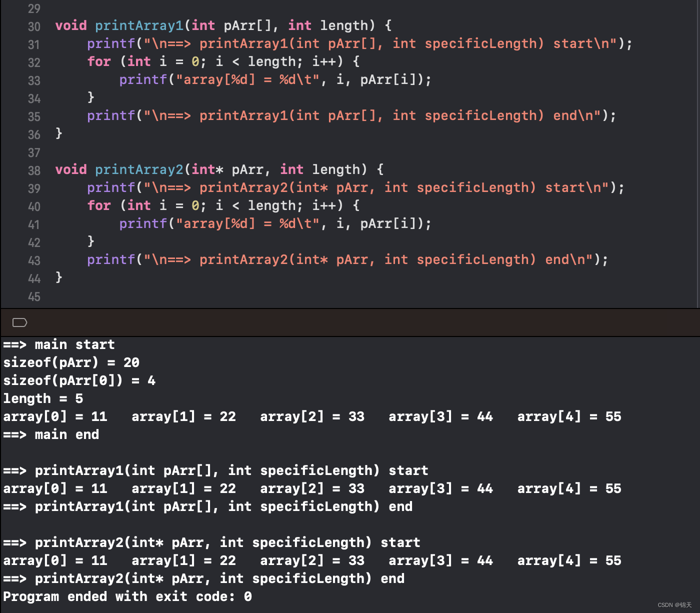Click line number 41 in the gutter
The height and width of the screenshot is (613, 700).
34,224
